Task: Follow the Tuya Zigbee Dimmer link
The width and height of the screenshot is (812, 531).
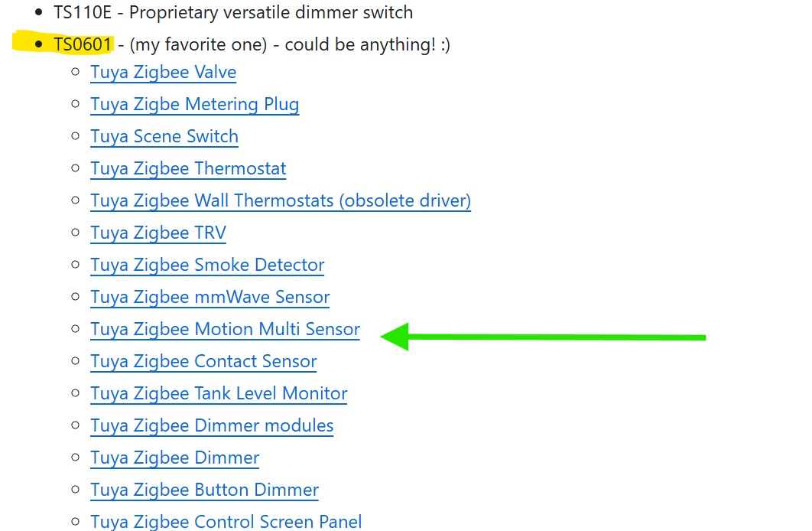Action: pyautogui.click(x=174, y=458)
